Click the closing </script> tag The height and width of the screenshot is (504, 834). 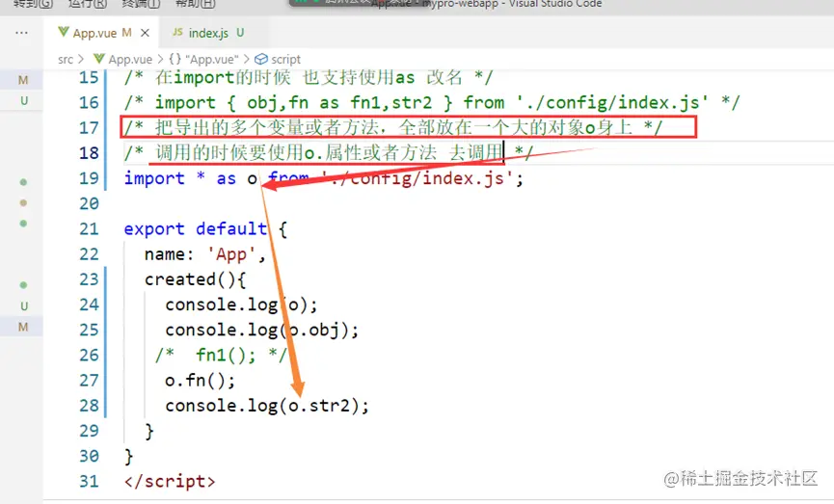(x=170, y=482)
